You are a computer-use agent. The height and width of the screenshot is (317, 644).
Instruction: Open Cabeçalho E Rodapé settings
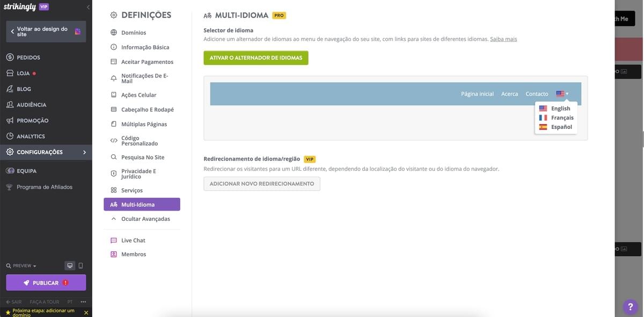tap(148, 110)
